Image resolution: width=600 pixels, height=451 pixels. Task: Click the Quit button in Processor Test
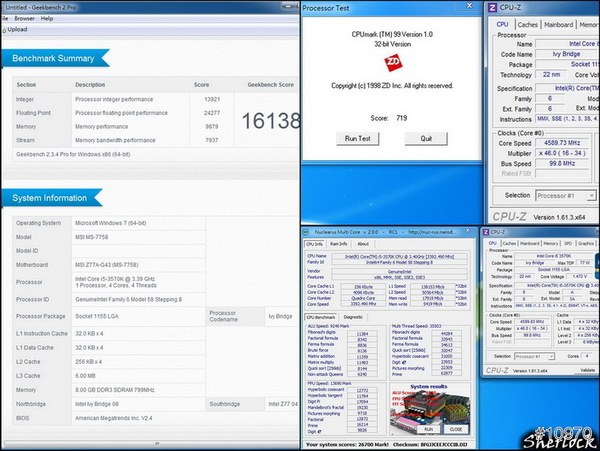pos(426,138)
